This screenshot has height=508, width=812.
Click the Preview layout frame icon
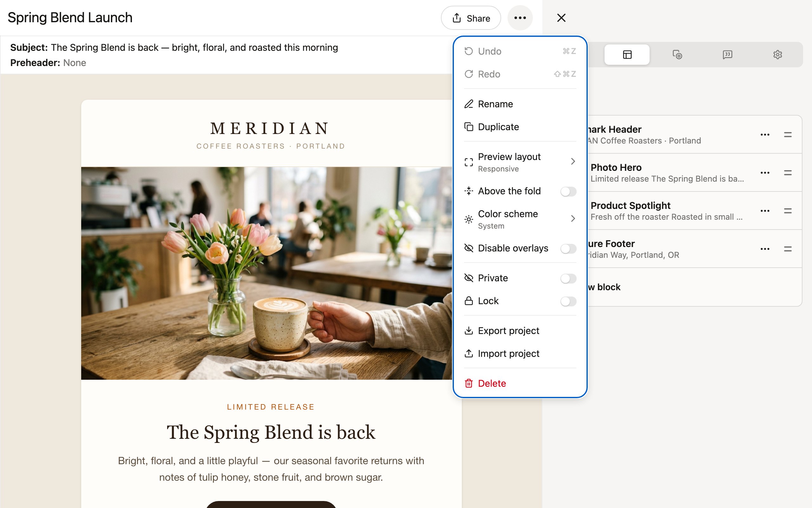tap(468, 162)
